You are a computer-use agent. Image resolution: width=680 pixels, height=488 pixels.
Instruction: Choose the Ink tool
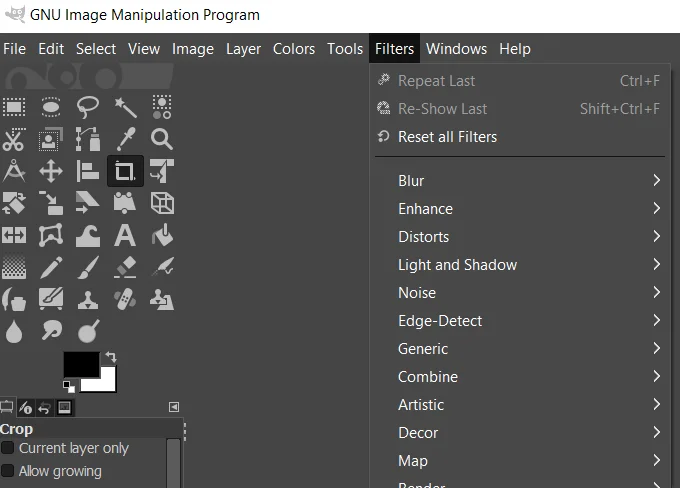coord(14,300)
